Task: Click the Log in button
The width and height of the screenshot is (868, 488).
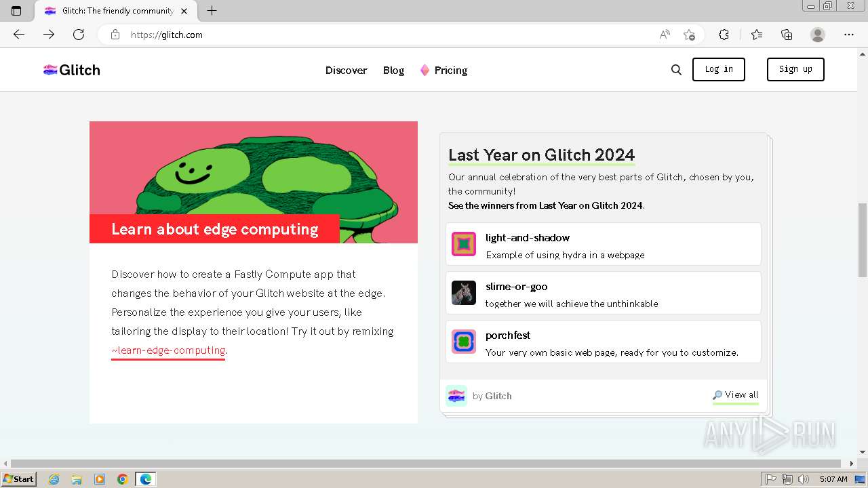Action: point(719,69)
